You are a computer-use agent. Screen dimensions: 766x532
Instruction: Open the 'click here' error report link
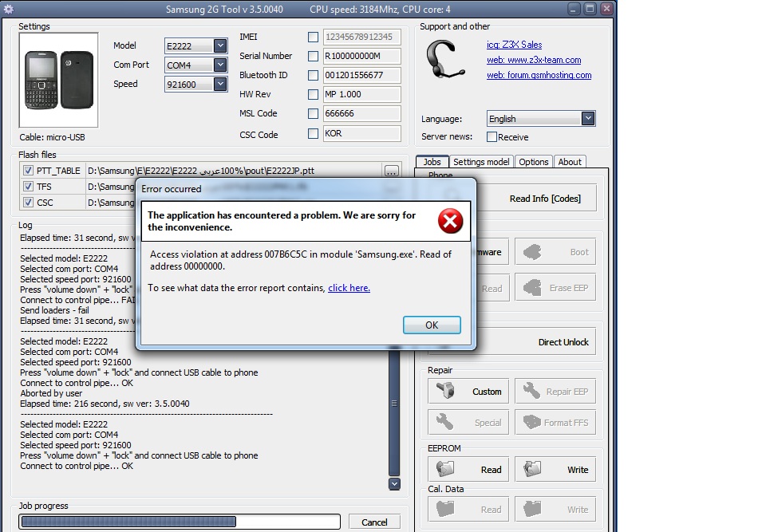point(349,288)
